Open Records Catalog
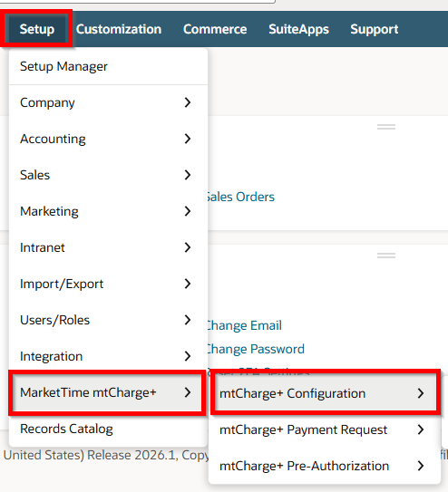 (108, 429)
